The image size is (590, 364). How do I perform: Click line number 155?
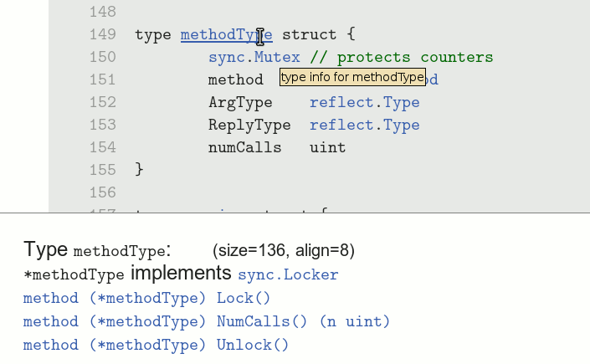pos(101,171)
